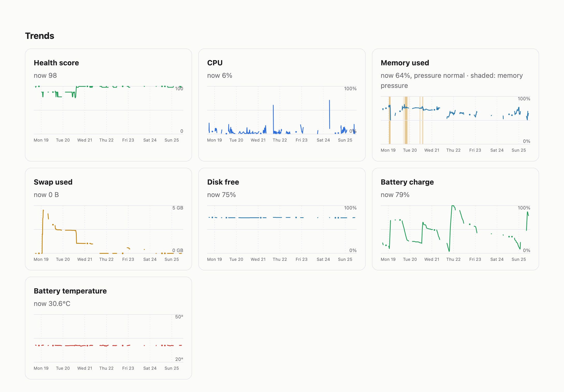This screenshot has width=564, height=392.
Task: Click the tall CPU spike on Thu 22
Action: coord(273,119)
